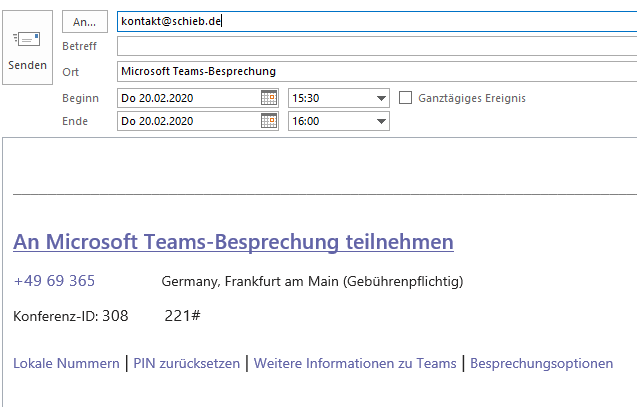637x407 pixels.
Task: Expand the Beginn time dropdown arrow
Action: click(380, 98)
